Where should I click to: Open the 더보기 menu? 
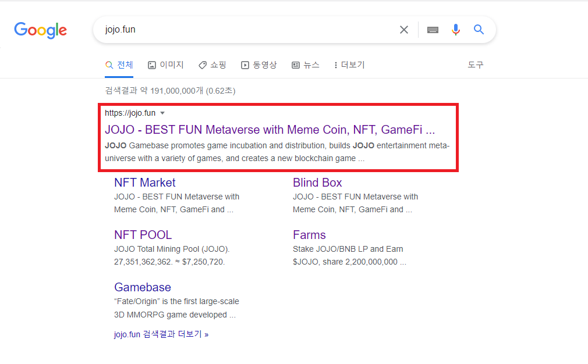click(x=349, y=65)
